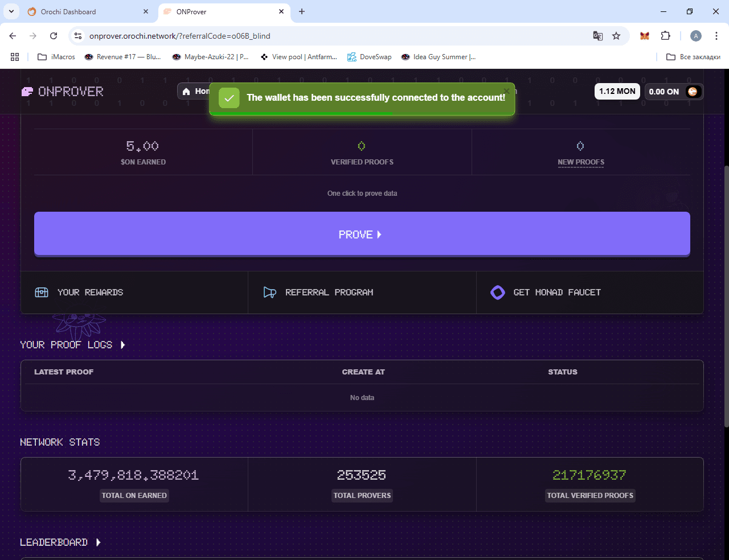Open the DoveSwap bookmark
Screen dimensions: 729x560
point(370,57)
